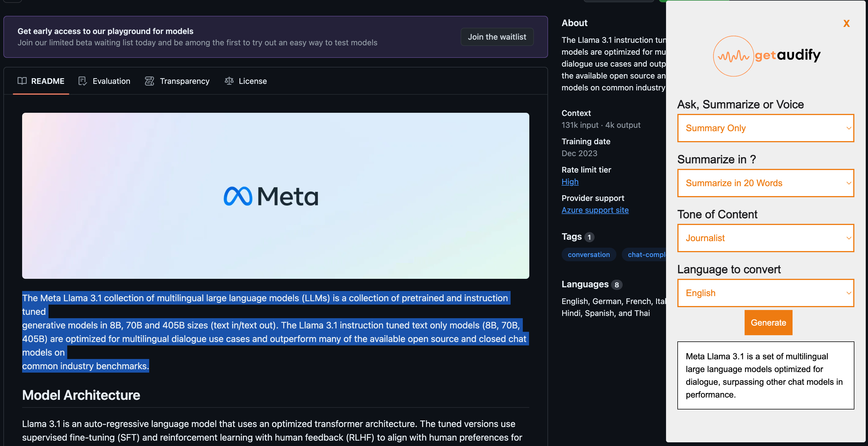The width and height of the screenshot is (868, 446).
Task: Expand the English language dropdown
Action: [765, 293]
